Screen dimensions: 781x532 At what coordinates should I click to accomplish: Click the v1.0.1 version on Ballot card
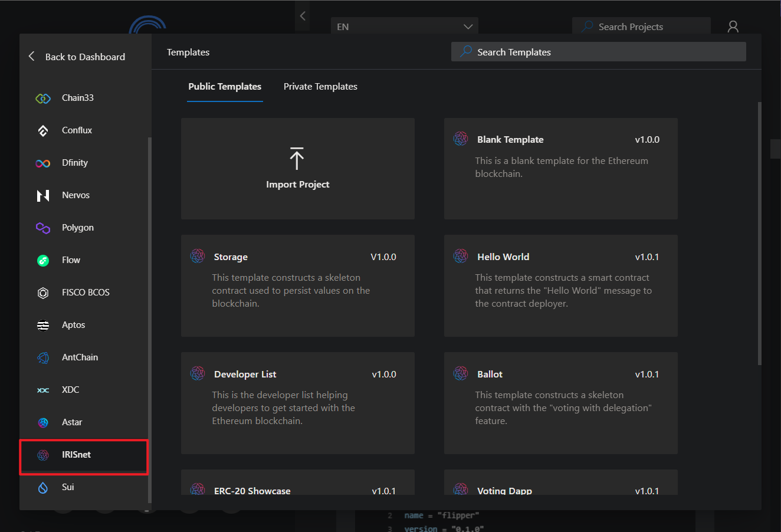(x=647, y=375)
